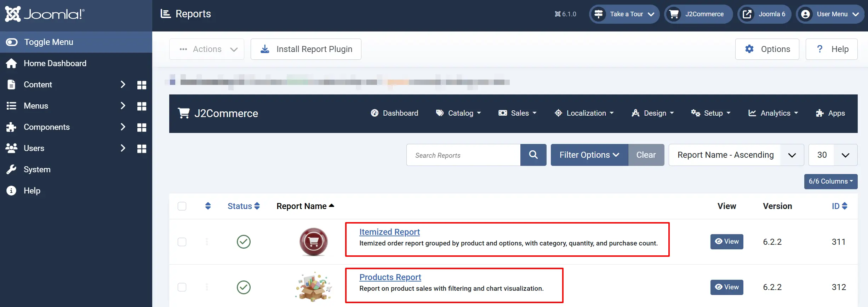Select the Products Report row checkbox
Screen dimensions: 868x307
coord(182,287)
